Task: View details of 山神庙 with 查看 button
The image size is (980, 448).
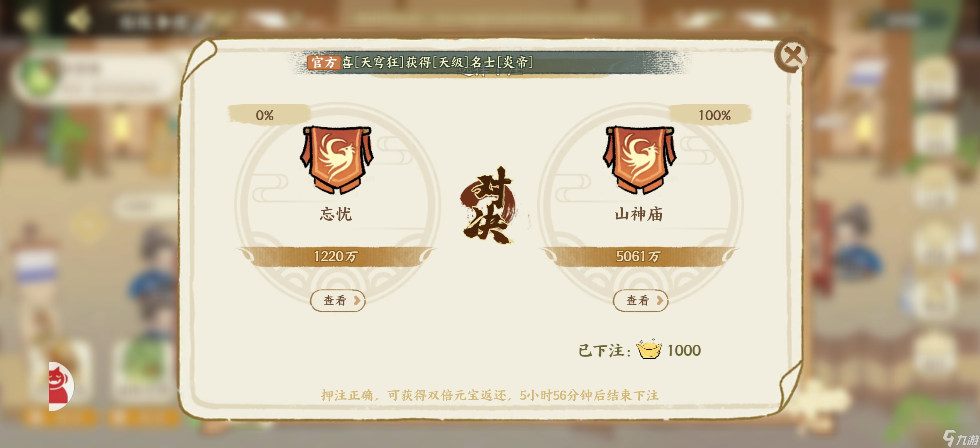Action: (x=641, y=300)
